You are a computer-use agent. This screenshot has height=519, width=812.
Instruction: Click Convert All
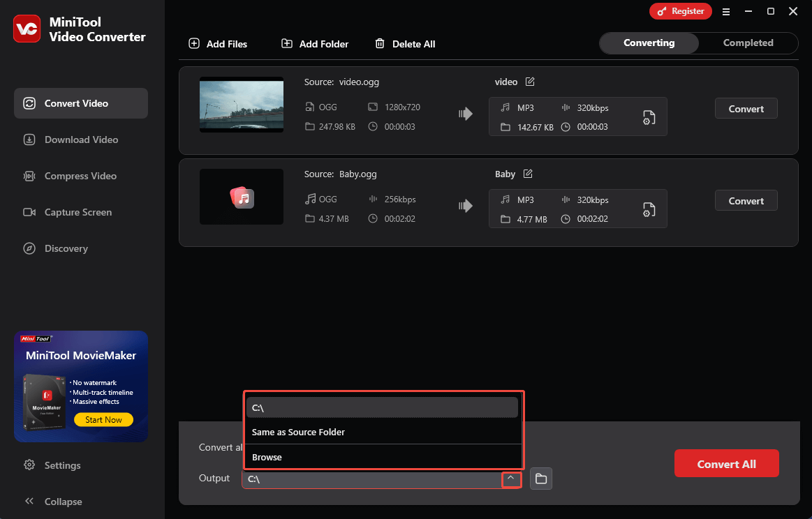726,464
